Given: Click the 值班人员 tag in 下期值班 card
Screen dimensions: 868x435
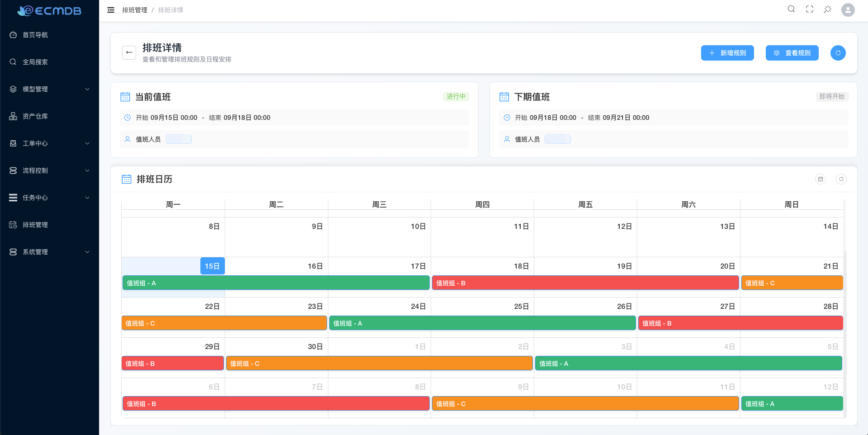Looking at the screenshot, I should pyautogui.click(x=558, y=139).
